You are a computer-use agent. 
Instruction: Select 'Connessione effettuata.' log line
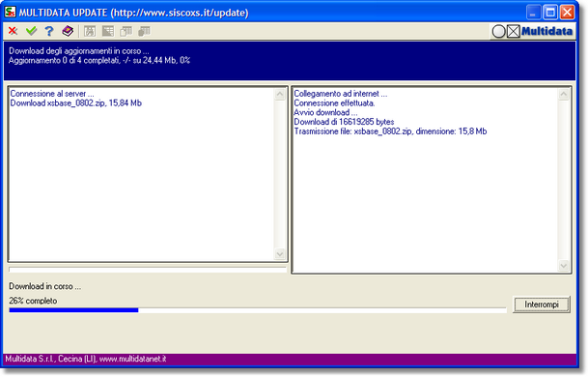[334, 102]
